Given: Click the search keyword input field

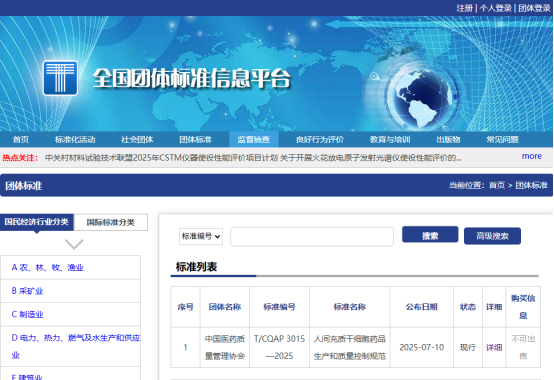Looking at the screenshot, I should (x=312, y=236).
